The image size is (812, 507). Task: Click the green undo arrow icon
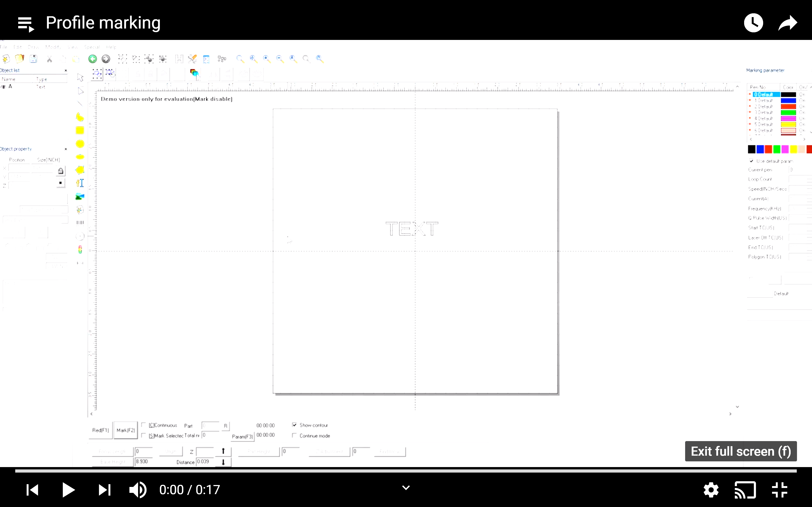pos(93,59)
